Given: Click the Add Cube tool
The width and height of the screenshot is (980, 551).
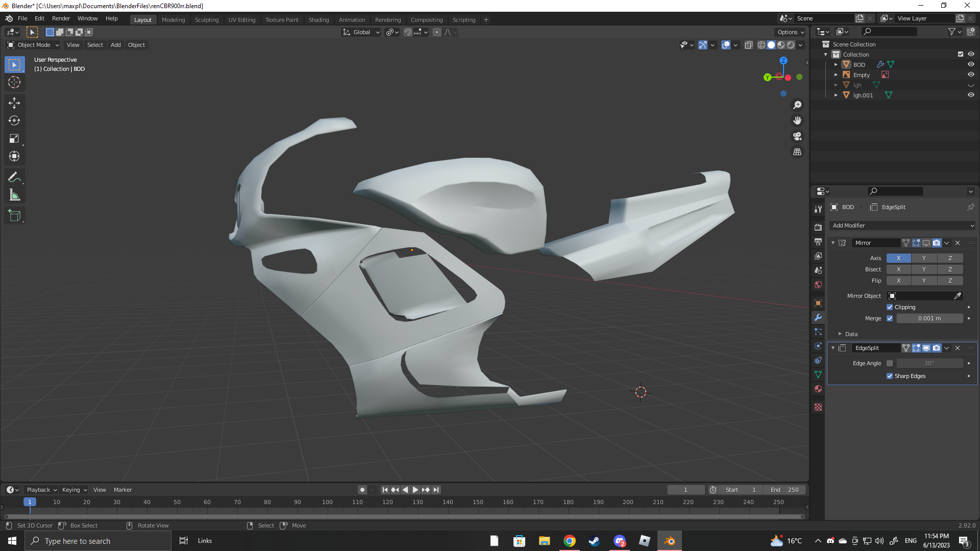Looking at the screenshot, I should point(14,215).
